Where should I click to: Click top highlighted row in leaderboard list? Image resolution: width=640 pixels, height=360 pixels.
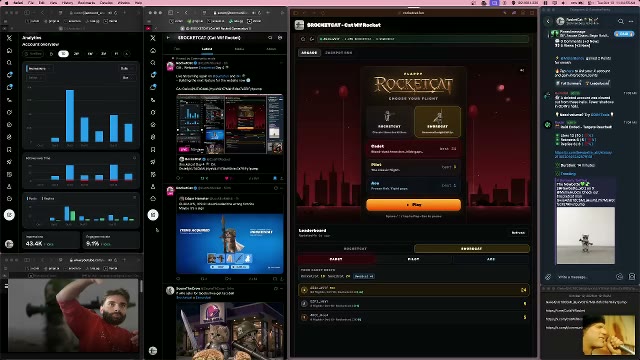413,290
